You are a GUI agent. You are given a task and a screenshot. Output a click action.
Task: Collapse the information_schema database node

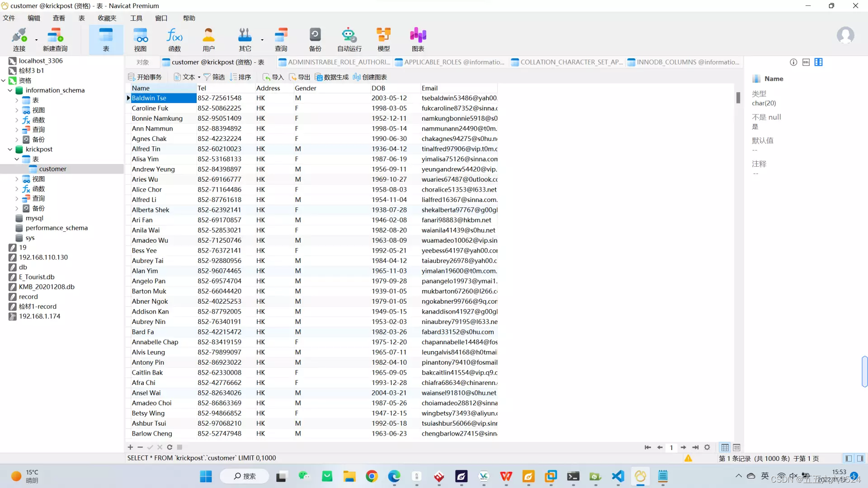[x=10, y=90]
